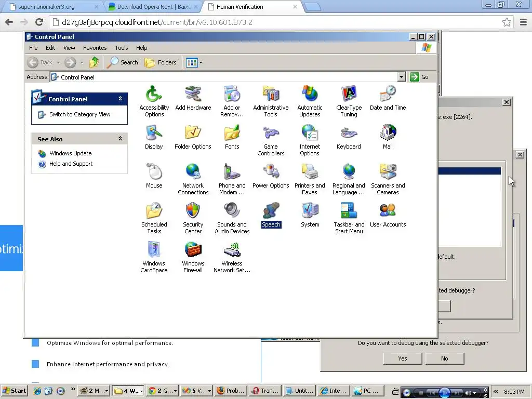This screenshot has height=399, width=532.
Task: Click the Up folder toolbar button
Action: tap(94, 62)
